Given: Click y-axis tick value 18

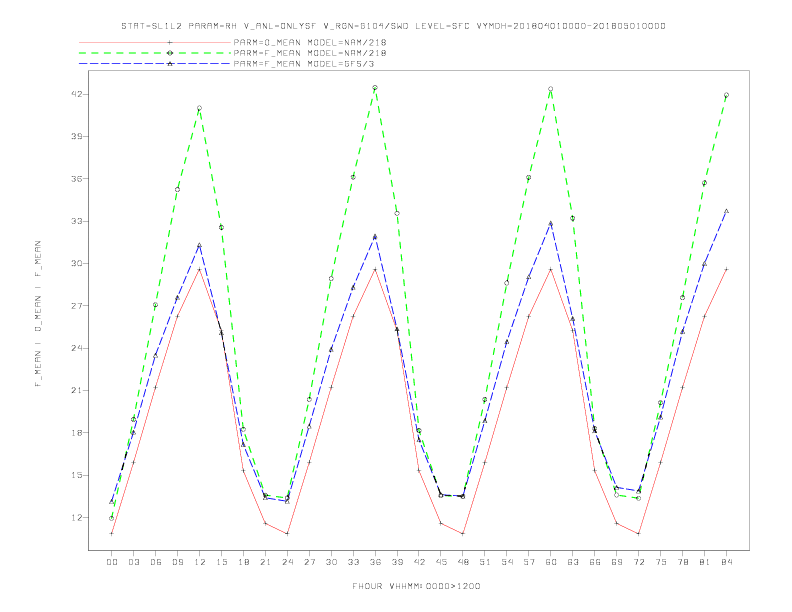Looking at the screenshot, I should [x=77, y=433].
